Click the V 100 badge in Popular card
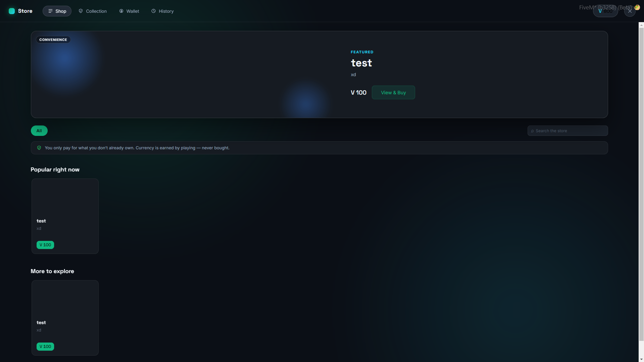Screen dimensions: 644x362 coord(45,245)
